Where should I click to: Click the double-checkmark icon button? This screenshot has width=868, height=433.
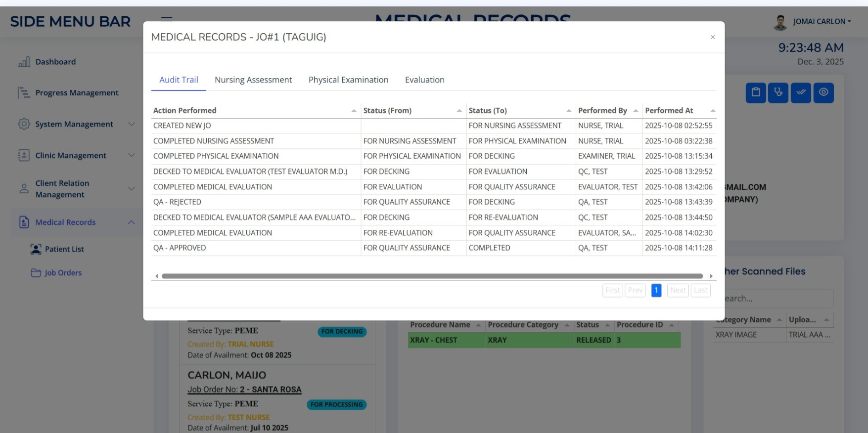tap(801, 92)
